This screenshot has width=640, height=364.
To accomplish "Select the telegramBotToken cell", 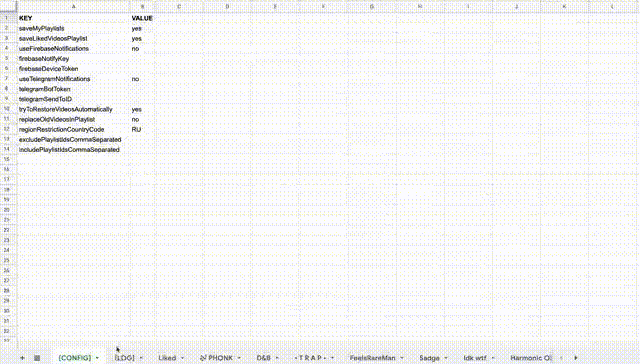I will [x=73, y=89].
